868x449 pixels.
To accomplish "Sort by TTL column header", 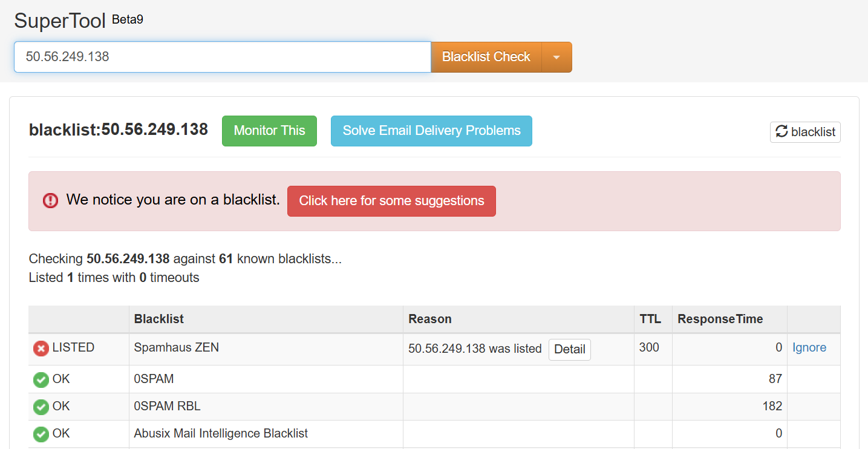I will [650, 319].
